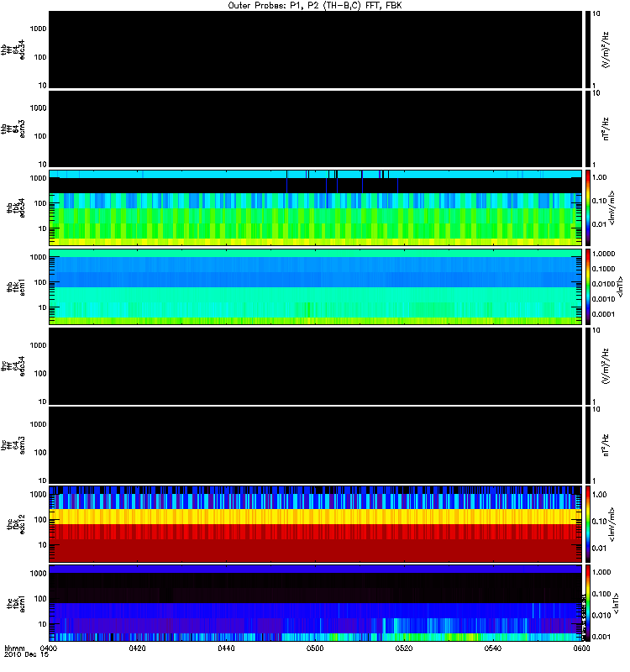Click the 'thb fbk edc34' y-axis label

click(16, 207)
